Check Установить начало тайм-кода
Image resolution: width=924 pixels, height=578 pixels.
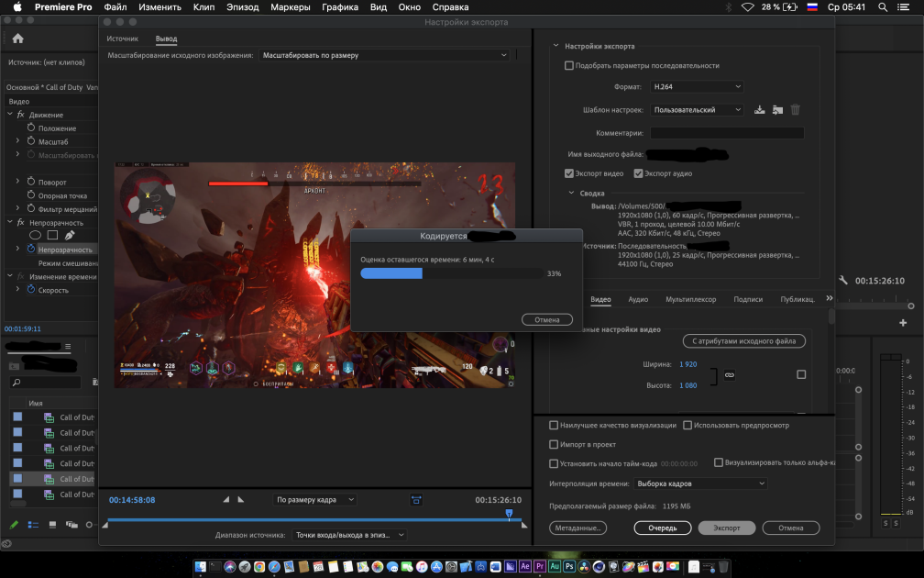click(x=554, y=463)
